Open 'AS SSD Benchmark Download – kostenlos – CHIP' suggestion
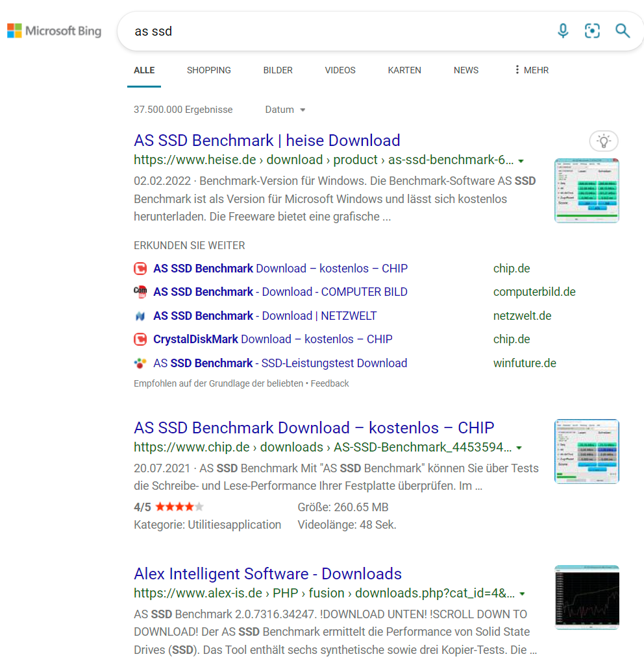 coord(280,269)
